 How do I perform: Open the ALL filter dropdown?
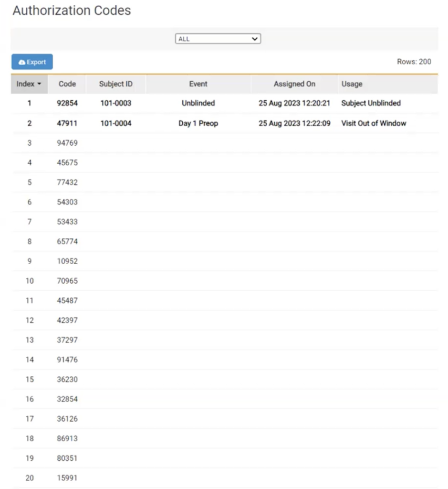pos(218,39)
